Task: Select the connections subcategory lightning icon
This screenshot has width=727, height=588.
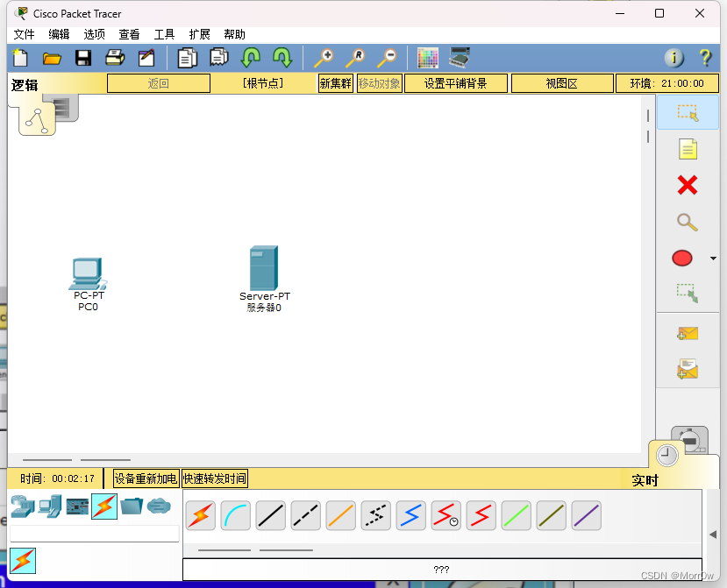Action: 23,561
